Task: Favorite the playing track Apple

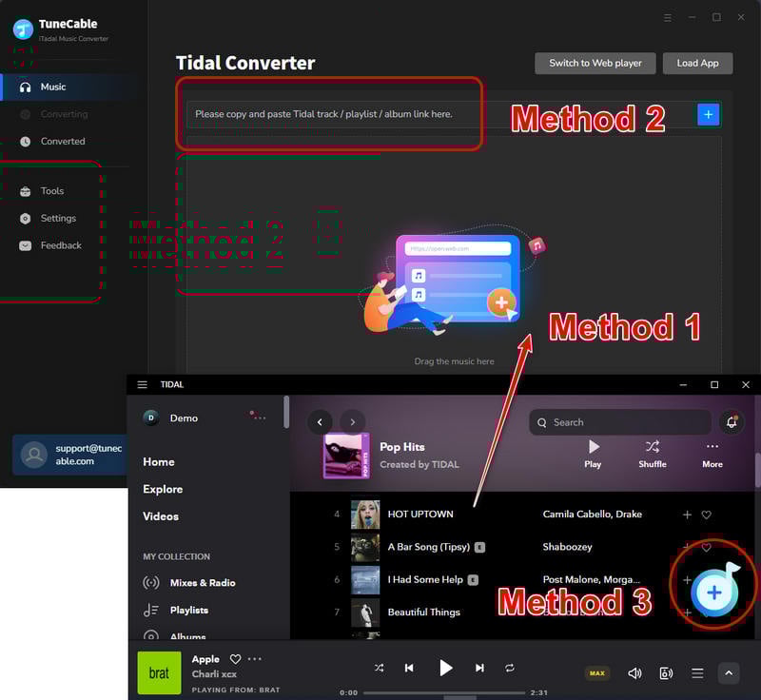Action: pos(235,659)
